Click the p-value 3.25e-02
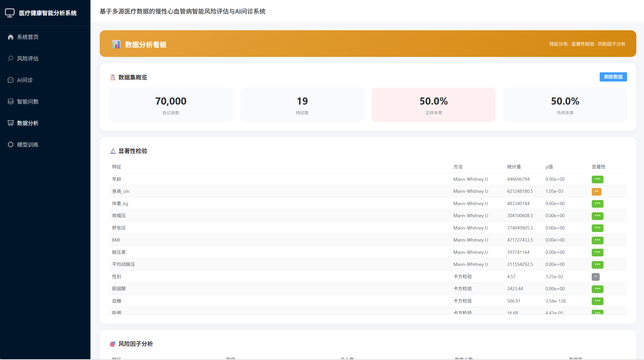644x360 pixels. tap(554, 277)
